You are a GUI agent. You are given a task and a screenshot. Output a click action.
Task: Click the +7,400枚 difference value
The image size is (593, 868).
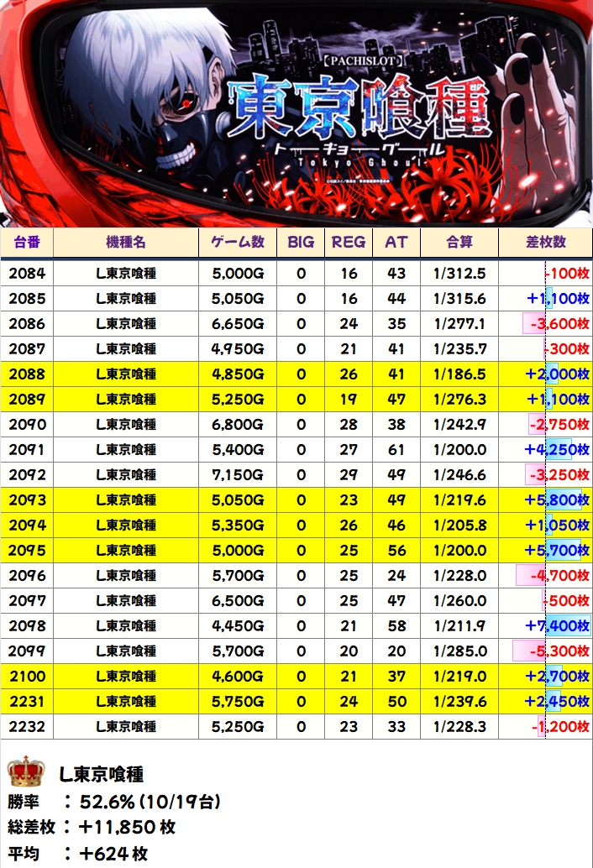tap(557, 625)
